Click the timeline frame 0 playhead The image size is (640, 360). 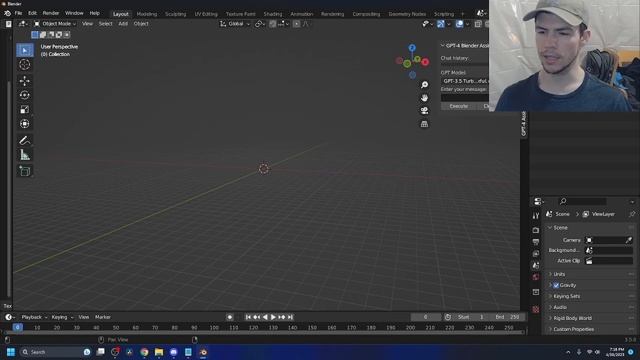point(18,327)
